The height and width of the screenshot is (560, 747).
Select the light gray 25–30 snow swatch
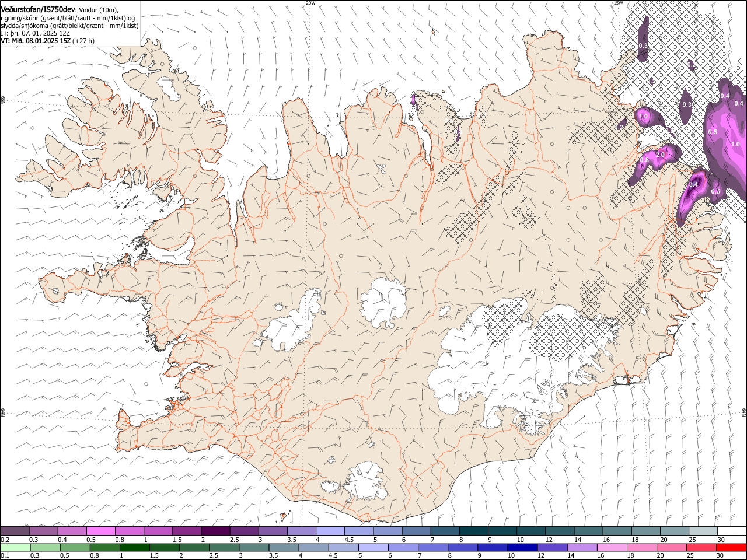coord(703,531)
